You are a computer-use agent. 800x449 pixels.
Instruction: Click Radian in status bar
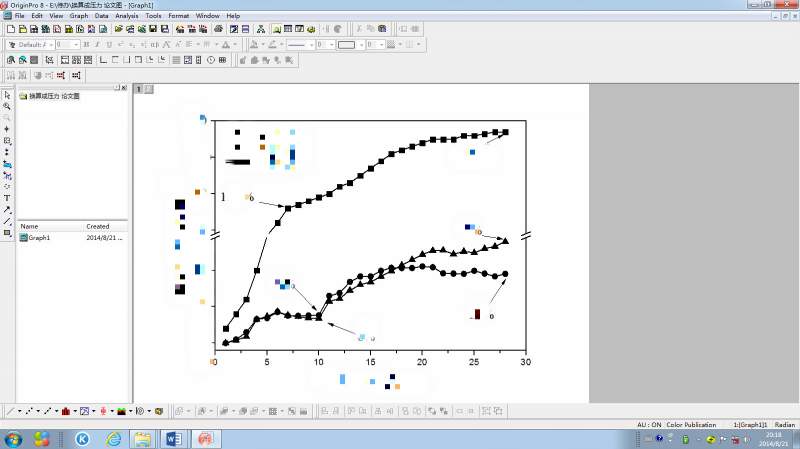(x=785, y=425)
